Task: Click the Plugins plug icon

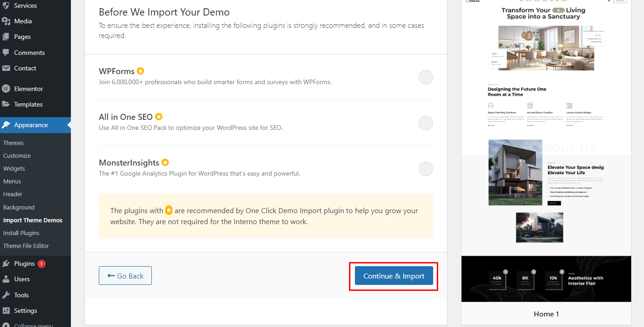Action: click(6, 263)
